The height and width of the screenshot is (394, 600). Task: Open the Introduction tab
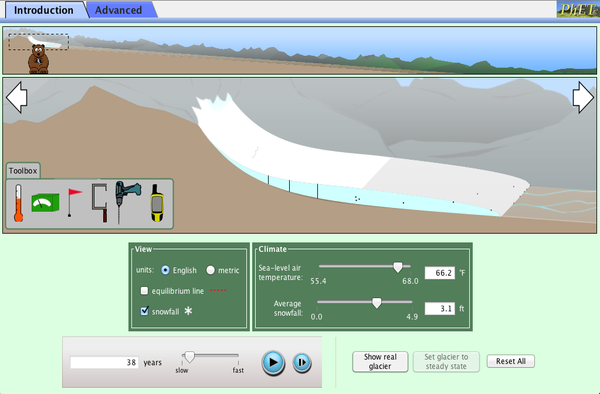(44, 10)
